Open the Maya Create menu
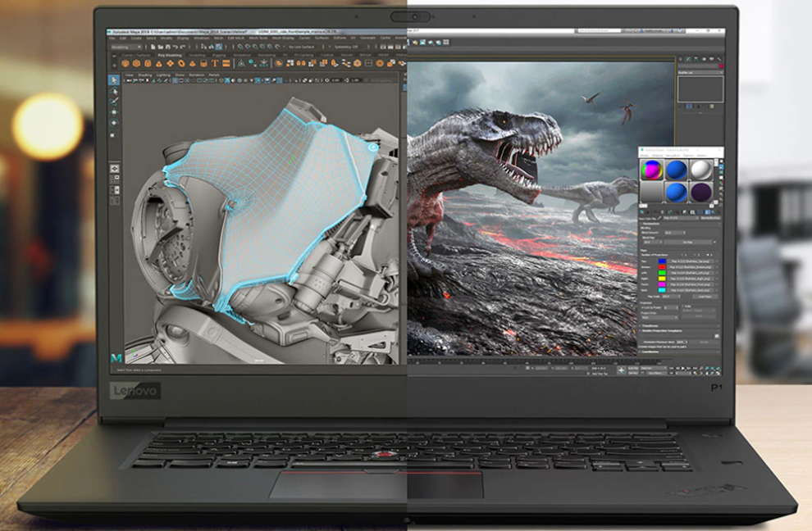The image size is (812, 531). coord(135,39)
